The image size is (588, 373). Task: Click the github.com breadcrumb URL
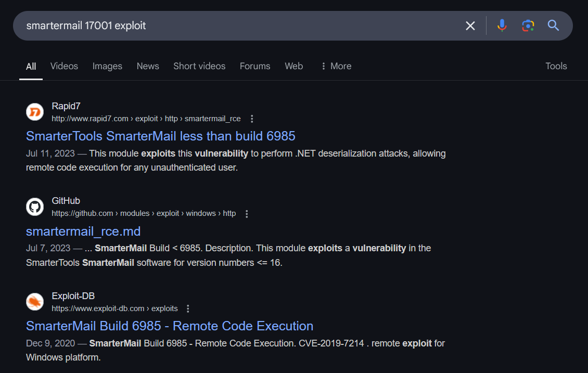144,214
